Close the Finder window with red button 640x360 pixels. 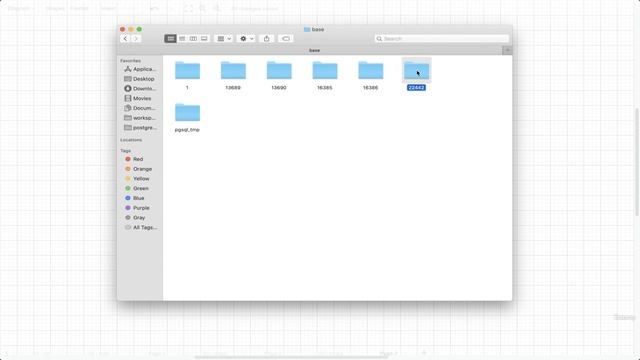coord(122,29)
